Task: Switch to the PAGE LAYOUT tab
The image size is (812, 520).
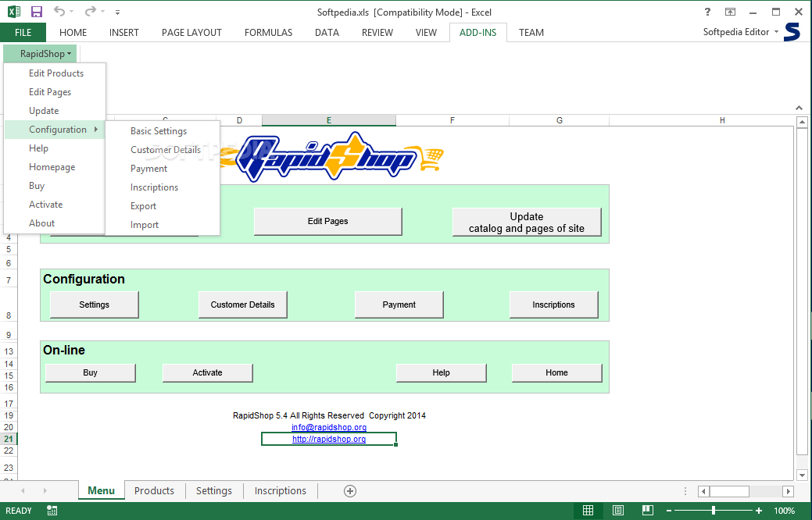Action: click(191, 33)
